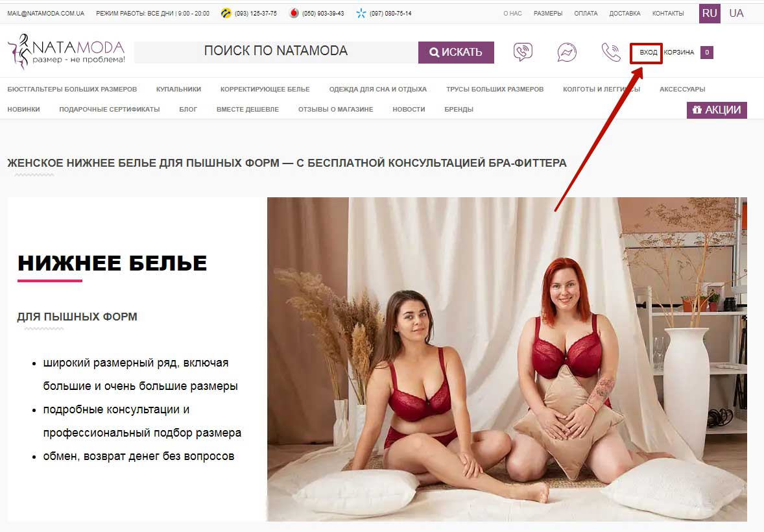Select the RU language option

710,13
